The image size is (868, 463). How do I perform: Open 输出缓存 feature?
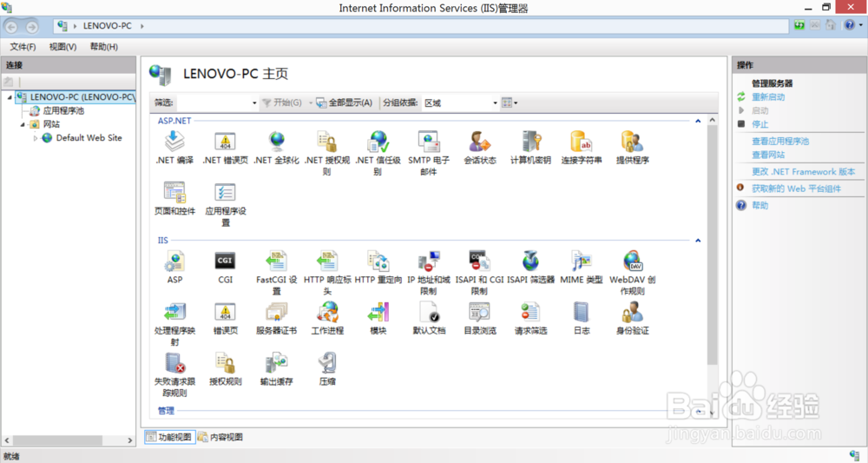tap(276, 369)
